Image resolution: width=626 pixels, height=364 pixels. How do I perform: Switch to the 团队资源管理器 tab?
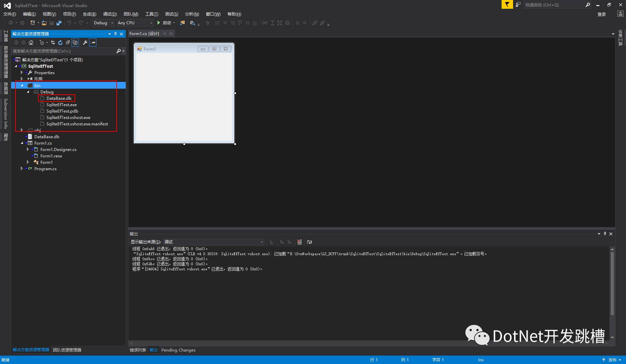point(67,350)
